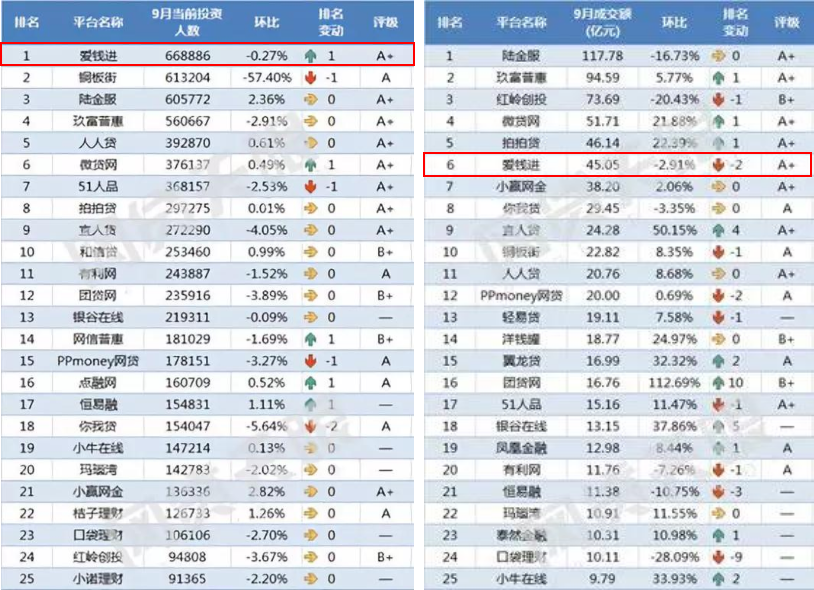This screenshot has height=590, width=814.
Task: Click the 112.69% change cell
Action: click(675, 383)
